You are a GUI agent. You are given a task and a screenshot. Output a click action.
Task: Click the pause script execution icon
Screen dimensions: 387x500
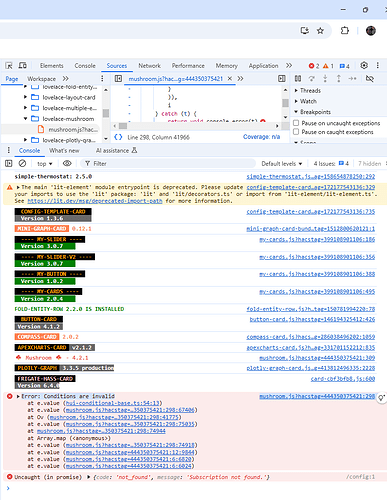tap(298, 78)
